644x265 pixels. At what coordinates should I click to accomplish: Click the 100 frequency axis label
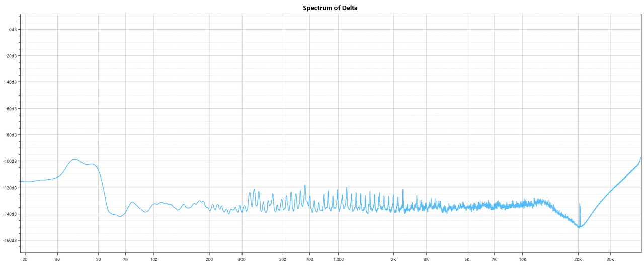coord(154,260)
